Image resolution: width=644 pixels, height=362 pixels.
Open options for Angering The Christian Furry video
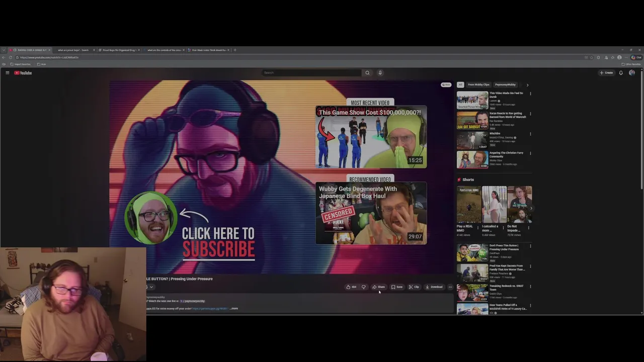[530, 153]
